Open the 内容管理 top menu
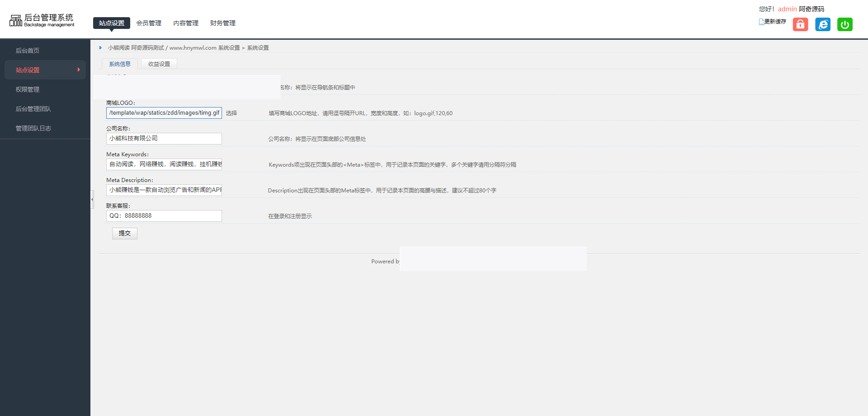This screenshot has height=416, width=868. click(186, 23)
